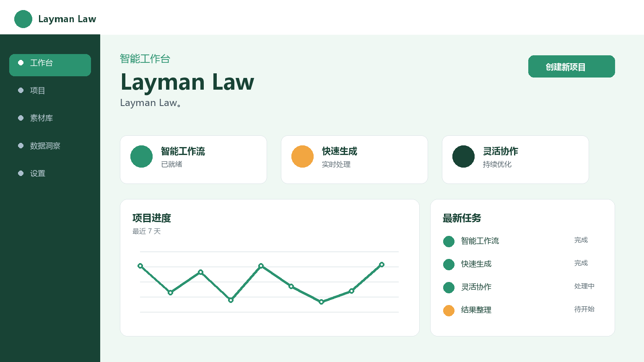Click the 智能工作台 page subtitle
Viewport: 644px width, 362px height.
(145, 59)
